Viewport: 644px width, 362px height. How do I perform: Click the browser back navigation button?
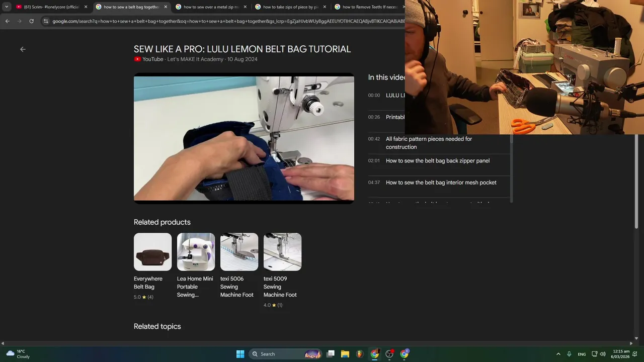[x=7, y=21]
